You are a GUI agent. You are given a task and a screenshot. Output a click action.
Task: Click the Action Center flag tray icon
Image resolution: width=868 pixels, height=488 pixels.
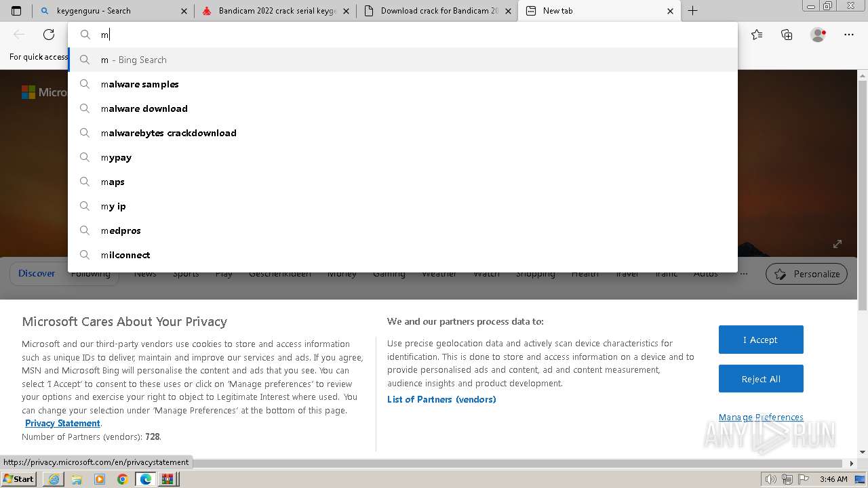point(802,479)
